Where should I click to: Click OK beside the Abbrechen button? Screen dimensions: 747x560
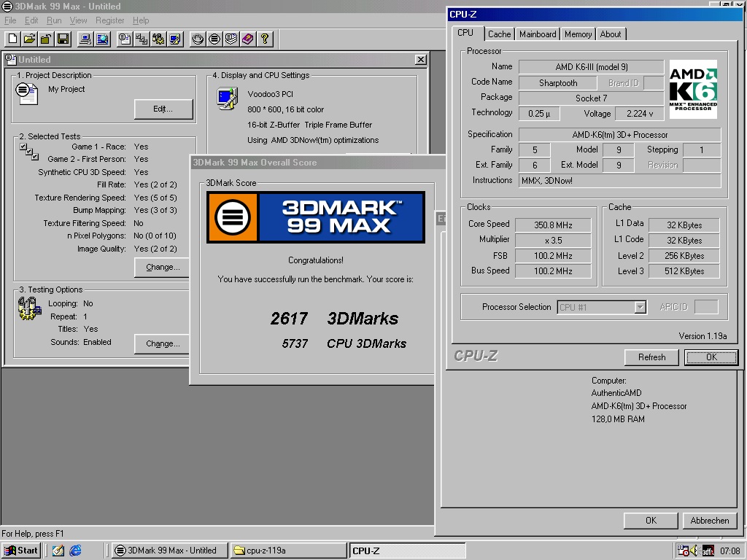(651, 521)
